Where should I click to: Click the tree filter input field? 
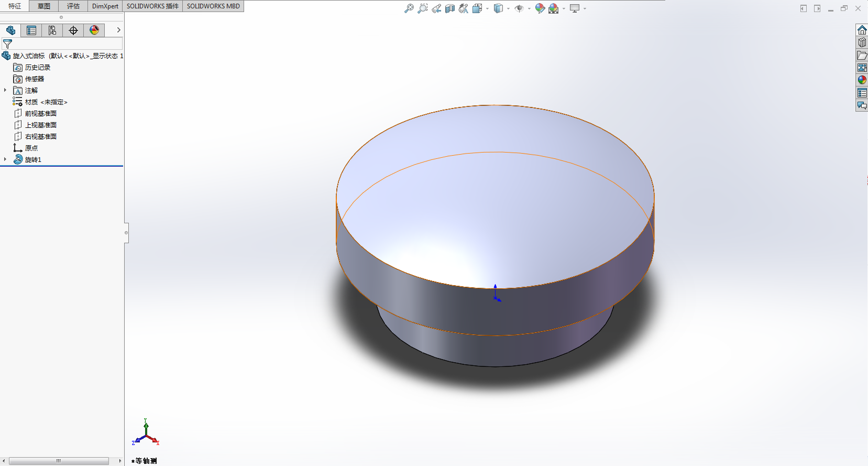click(x=62, y=44)
